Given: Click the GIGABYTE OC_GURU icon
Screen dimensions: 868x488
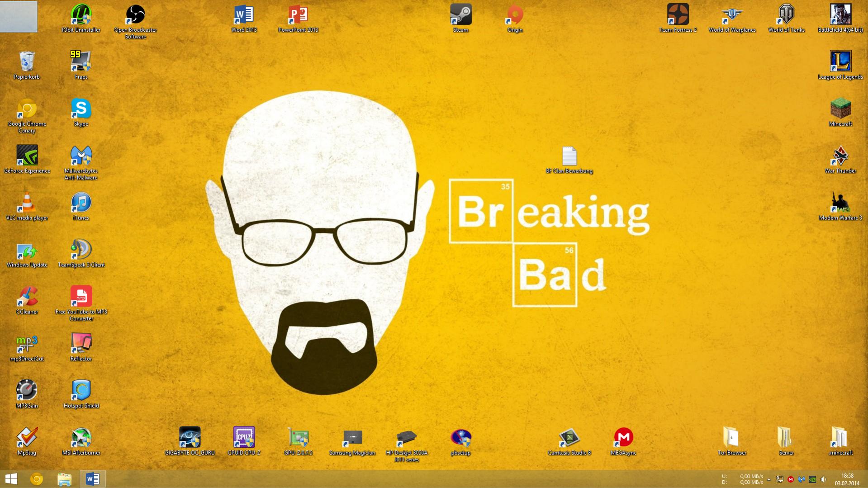Looking at the screenshot, I should (x=190, y=442).
